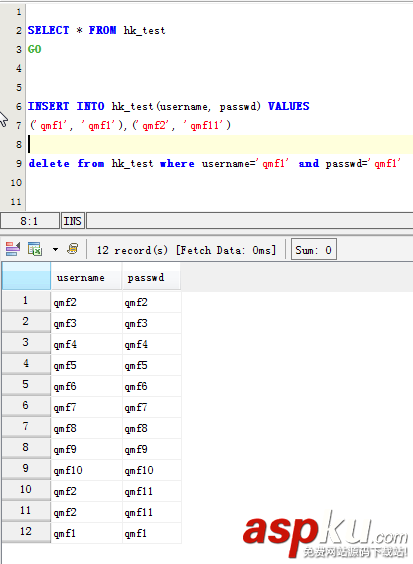Click the GO statement on line 3
Image resolution: width=413 pixels, height=564 pixels.
35,49
